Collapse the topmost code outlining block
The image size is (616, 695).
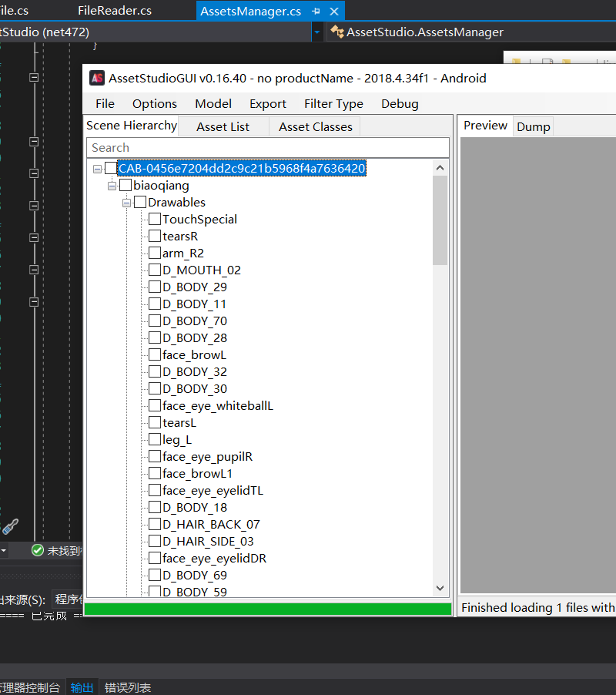pos(34,78)
